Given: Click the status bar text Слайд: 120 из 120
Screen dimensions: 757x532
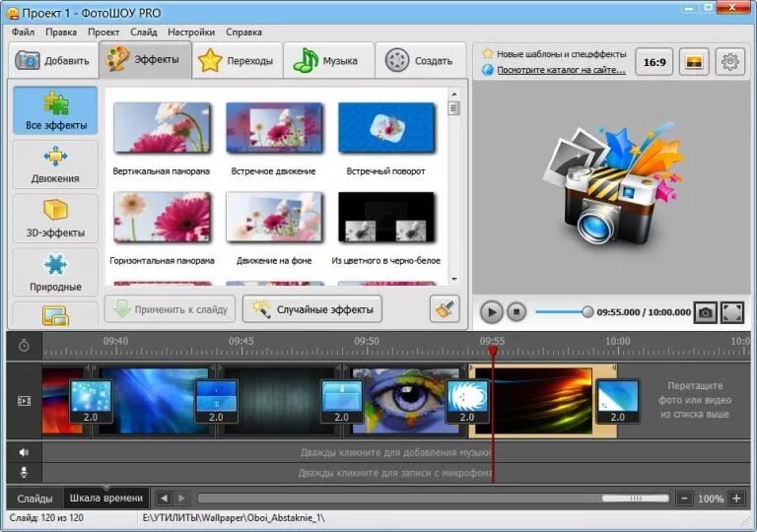Looking at the screenshot, I should (46, 518).
